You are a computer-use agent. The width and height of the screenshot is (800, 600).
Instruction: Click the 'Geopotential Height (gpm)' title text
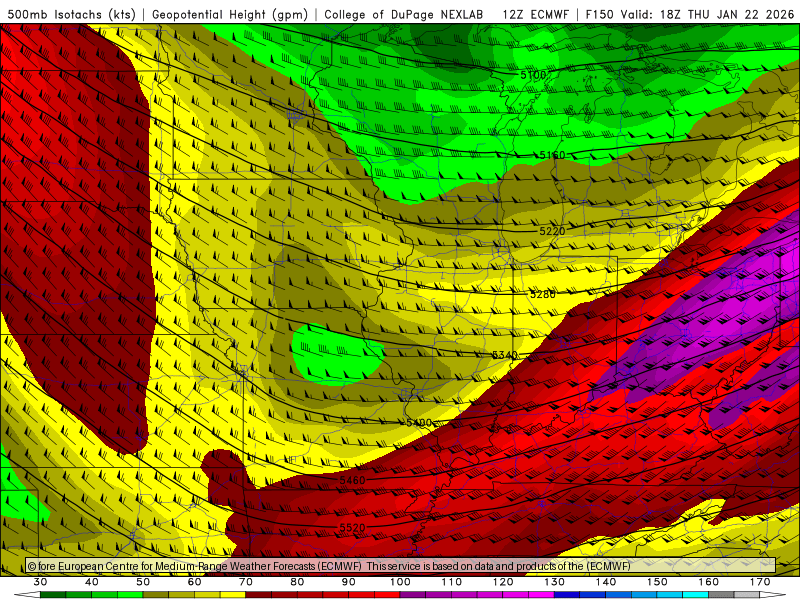[x=230, y=15]
